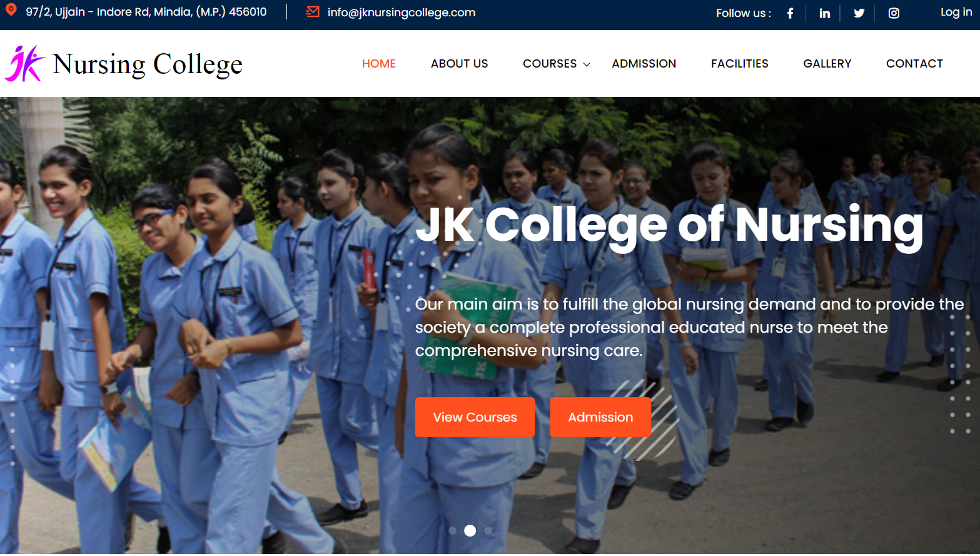Open the LinkedIn social icon
This screenshot has height=556, width=980.
click(x=824, y=13)
